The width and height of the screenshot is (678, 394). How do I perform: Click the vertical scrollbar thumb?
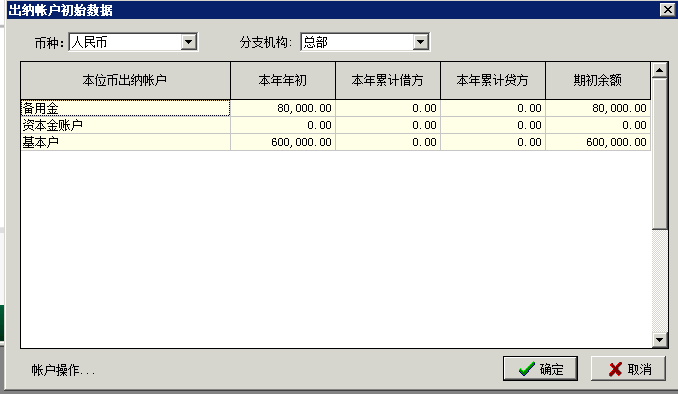coord(659,154)
